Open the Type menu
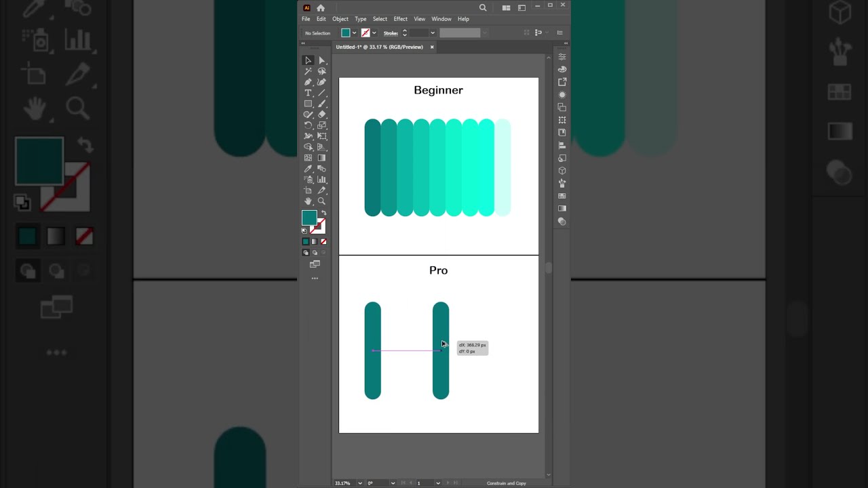 pos(361,19)
